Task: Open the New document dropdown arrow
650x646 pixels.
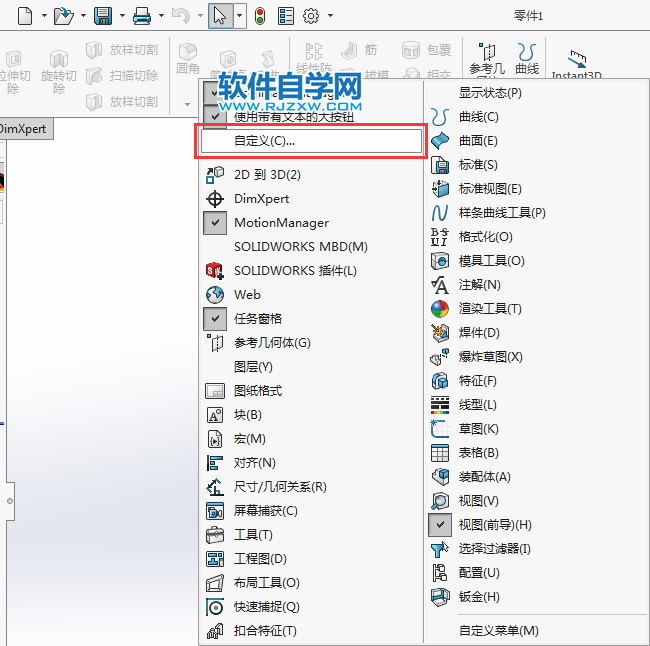Action: pyautogui.click(x=44, y=16)
